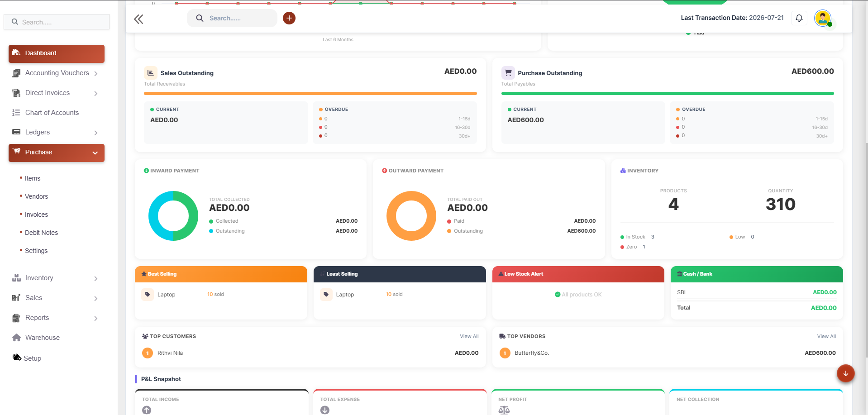The height and width of the screenshot is (415, 868).
Task: Expand the Accounting Vouchers menu chevron
Action: (x=96, y=73)
